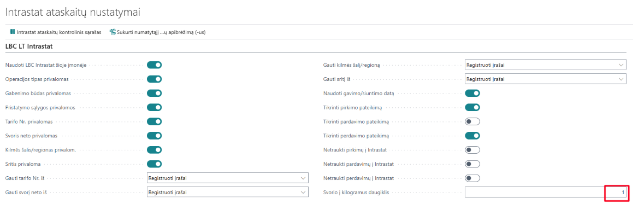Click Sukurti numatytąjį apibrėžimą action
This screenshot has height=215, width=644.
coord(157,32)
